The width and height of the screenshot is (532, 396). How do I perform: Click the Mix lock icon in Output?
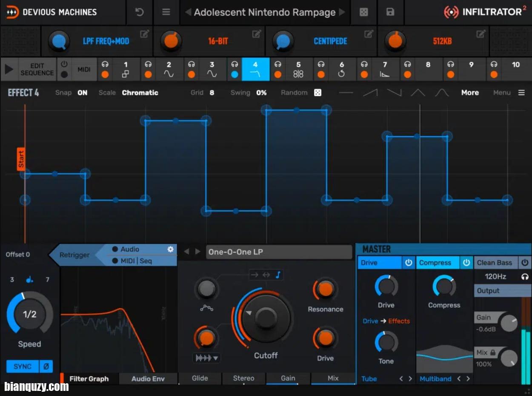(493, 353)
